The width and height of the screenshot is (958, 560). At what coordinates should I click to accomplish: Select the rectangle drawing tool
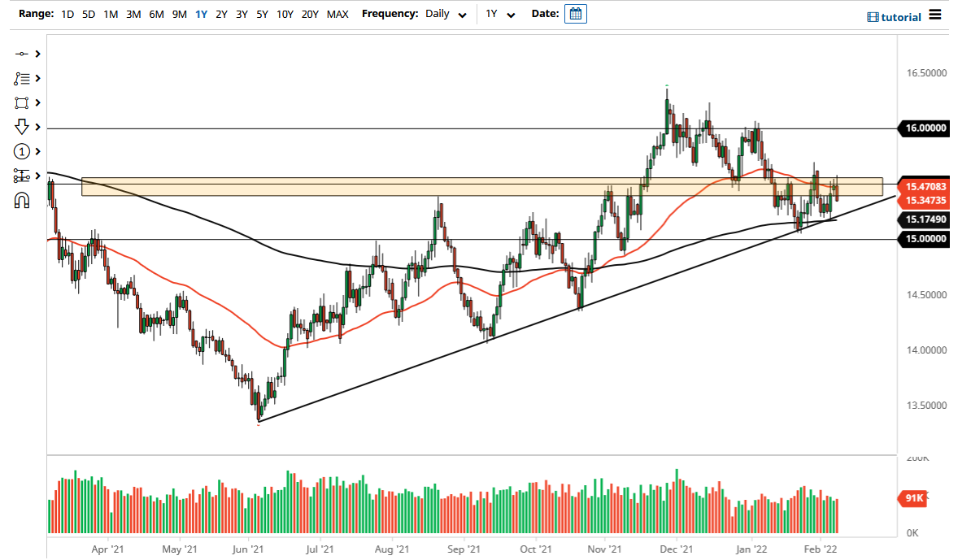[21, 102]
